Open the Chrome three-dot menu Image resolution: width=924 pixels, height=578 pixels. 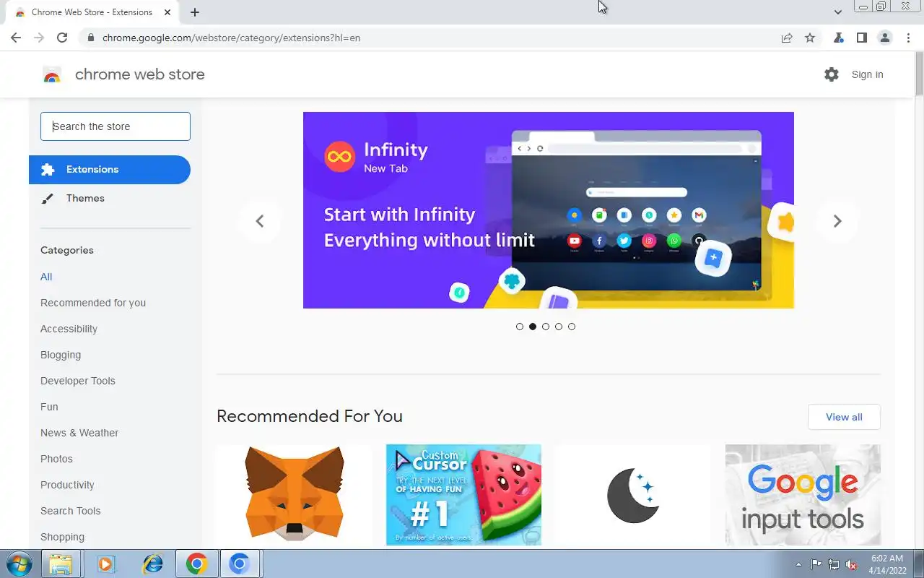pos(908,38)
